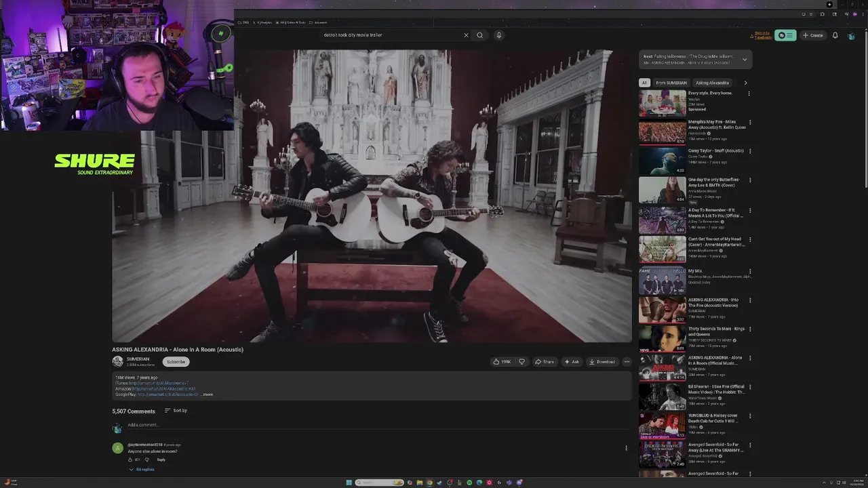This screenshot has width=868, height=488.
Task: Open more actions menu beside Download
Action: tap(627, 362)
